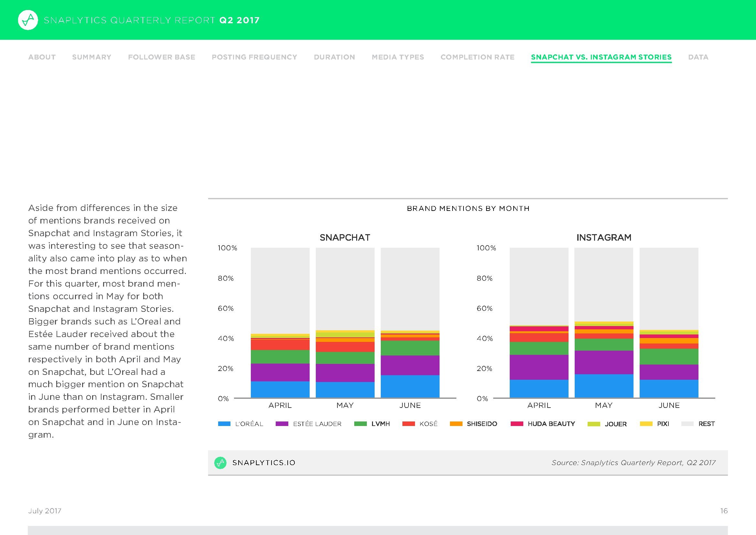Click the REST grey legend swatch
This screenshot has width=756, height=535.
(687, 424)
